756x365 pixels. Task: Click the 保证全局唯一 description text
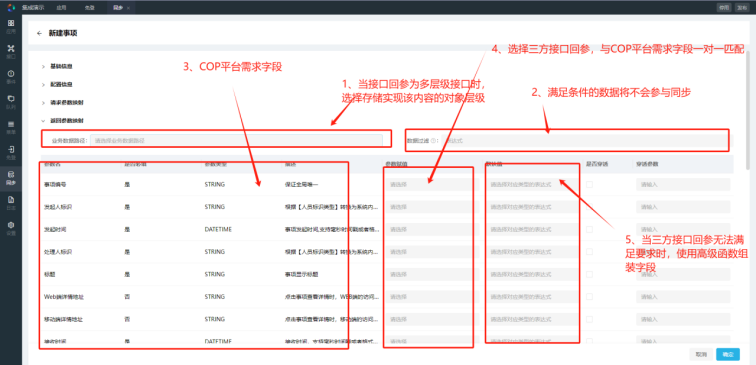[x=301, y=184]
